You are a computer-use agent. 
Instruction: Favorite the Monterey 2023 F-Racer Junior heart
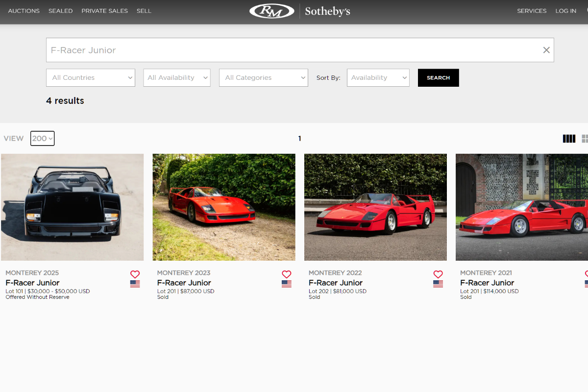click(287, 274)
